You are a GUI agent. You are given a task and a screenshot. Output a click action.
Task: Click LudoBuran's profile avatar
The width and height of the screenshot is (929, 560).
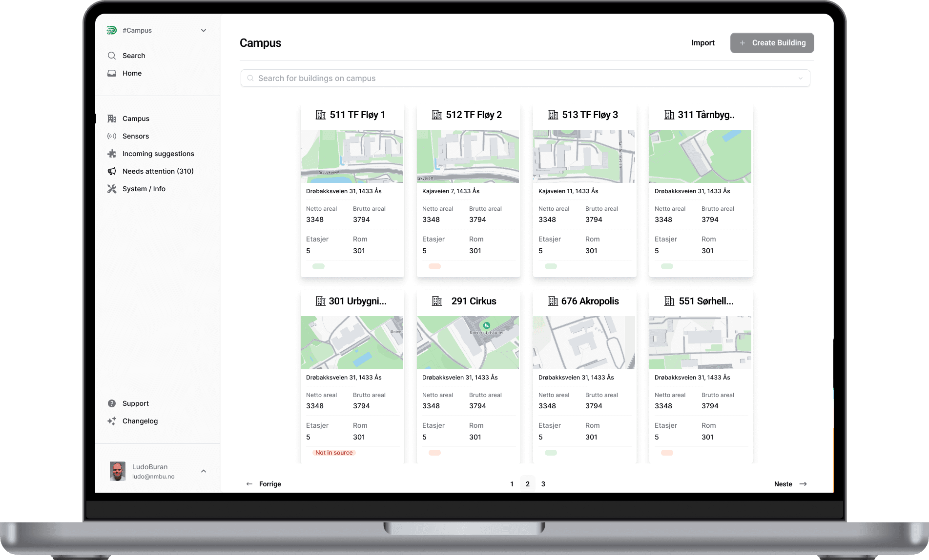tap(118, 471)
